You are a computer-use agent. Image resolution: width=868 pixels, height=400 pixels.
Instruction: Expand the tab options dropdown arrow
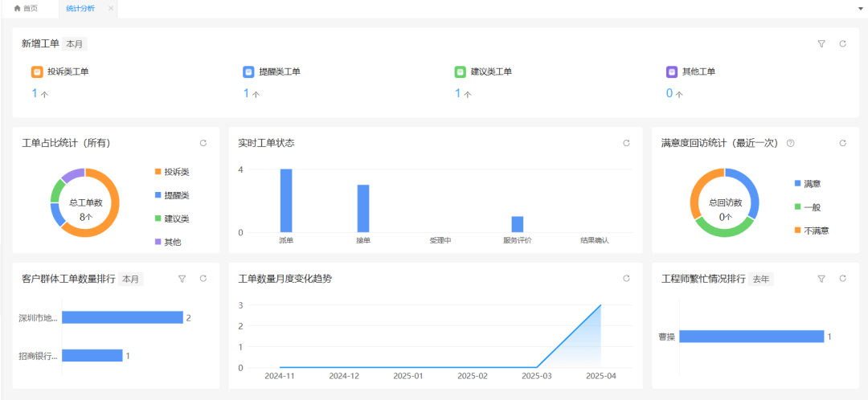click(861, 9)
